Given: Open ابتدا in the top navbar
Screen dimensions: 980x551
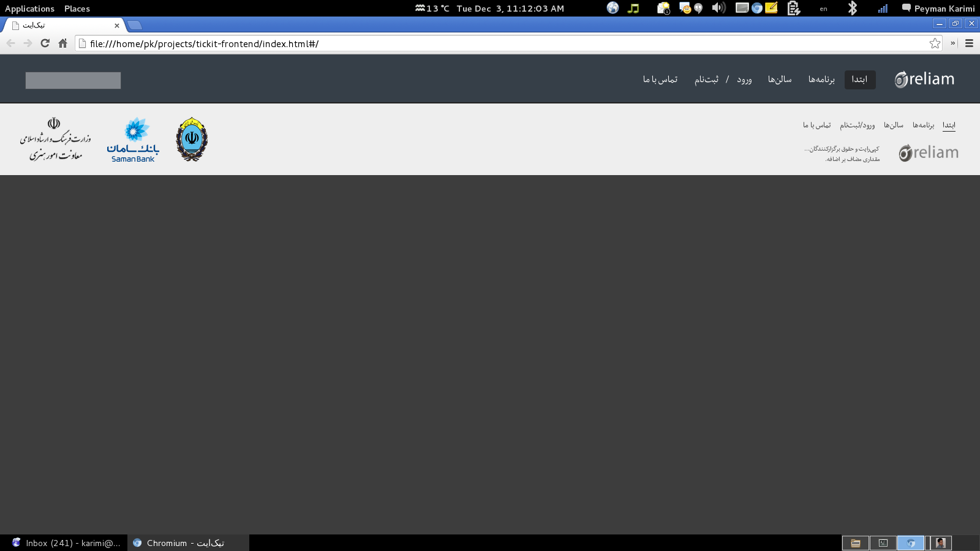Looking at the screenshot, I should pos(859,80).
